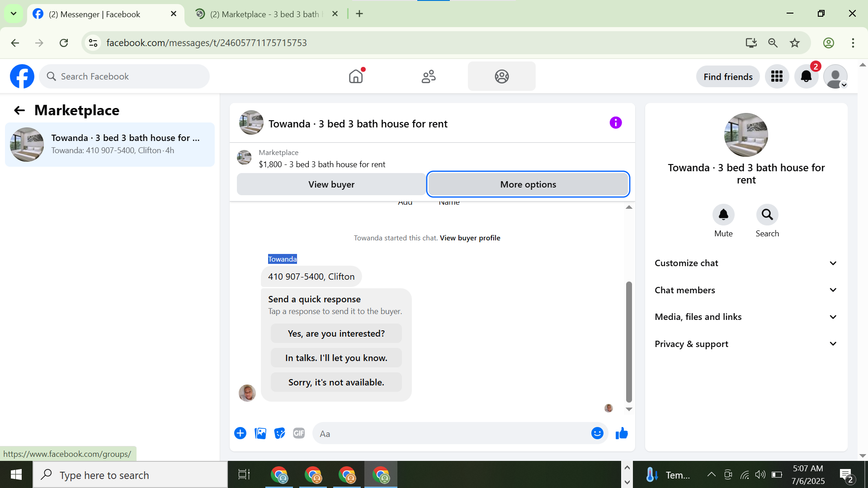This screenshot has height=488, width=868.
Task: Open the Facebook menu grid icon
Action: click(777, 76)
